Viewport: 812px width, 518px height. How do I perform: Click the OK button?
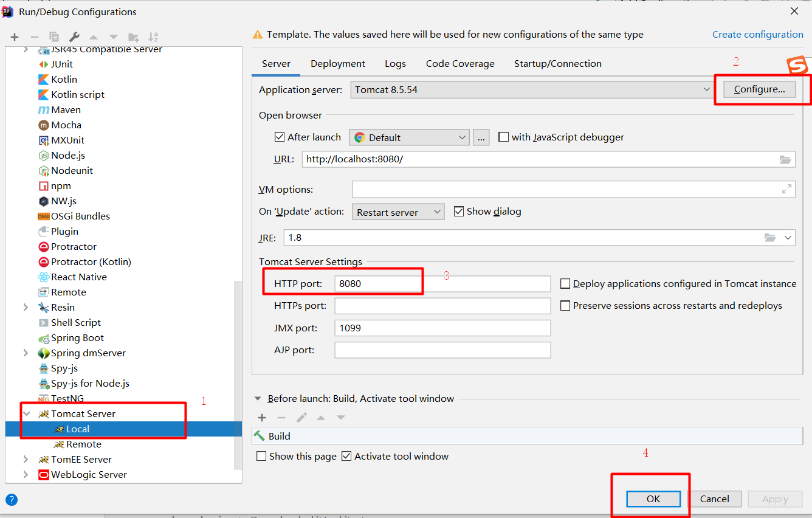pos(653,499)
